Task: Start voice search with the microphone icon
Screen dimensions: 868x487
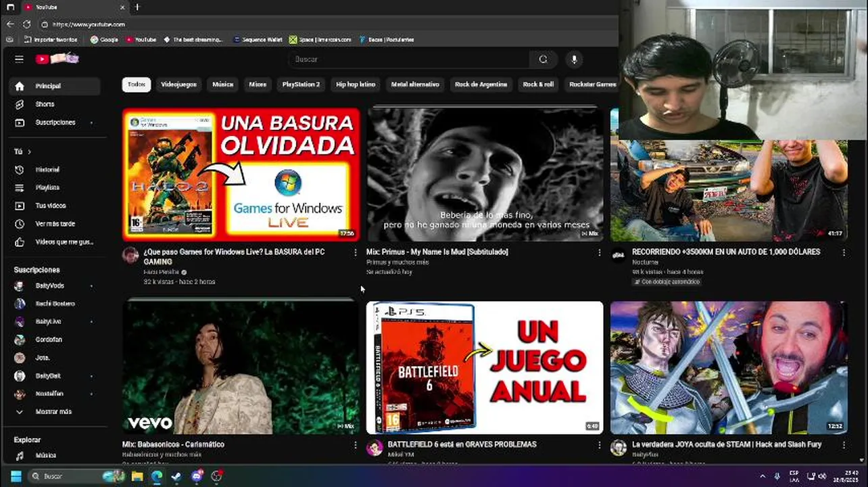Action: click(574, 59)
